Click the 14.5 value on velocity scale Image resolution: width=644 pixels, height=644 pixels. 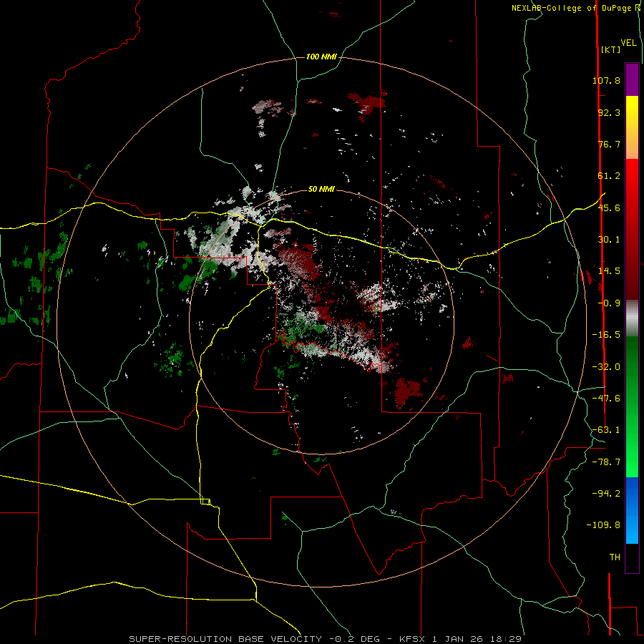click(x=609, y=271)
